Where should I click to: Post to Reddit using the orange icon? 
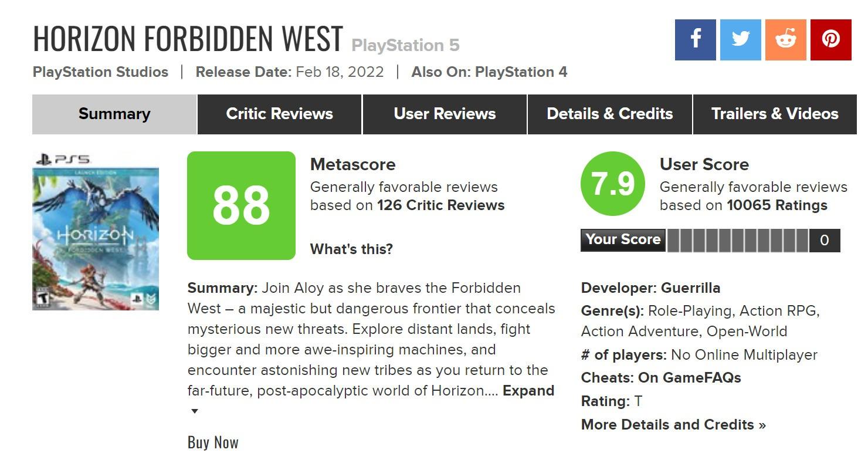coord(785,39)
